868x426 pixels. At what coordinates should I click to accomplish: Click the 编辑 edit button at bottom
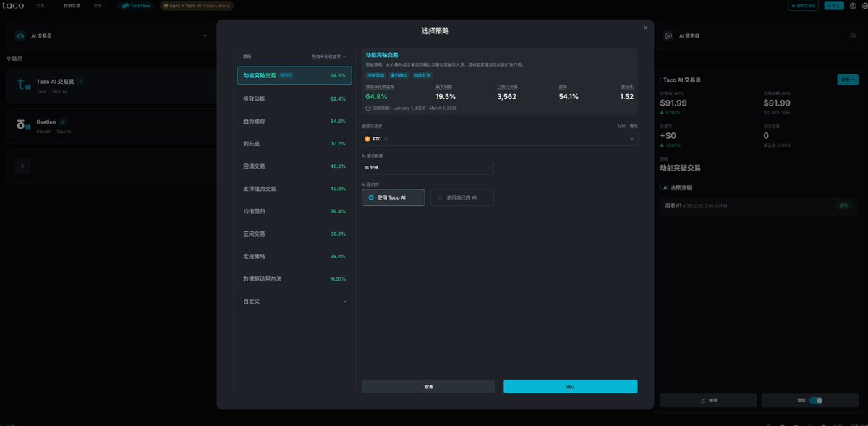[708, 400]
